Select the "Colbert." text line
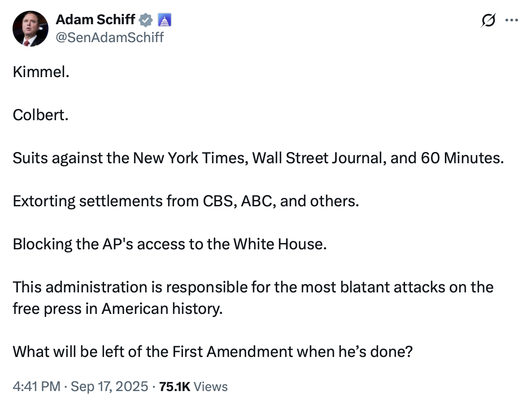 41,115
